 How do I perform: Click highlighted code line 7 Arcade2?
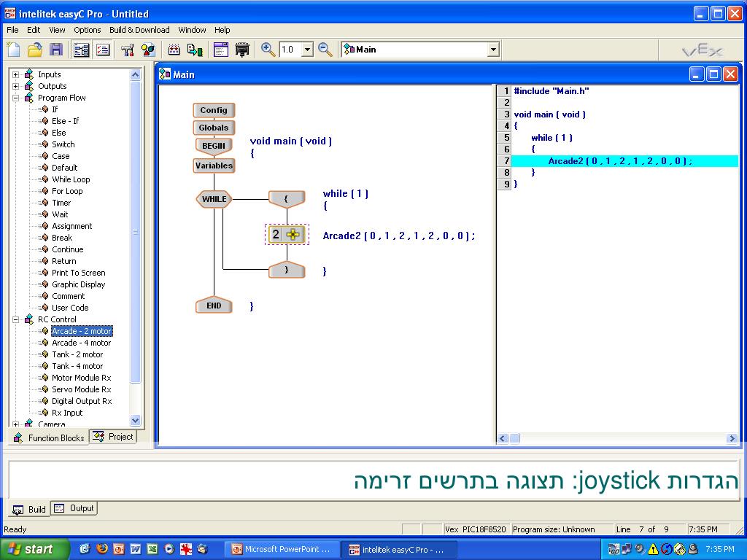[x=624, y=161]
